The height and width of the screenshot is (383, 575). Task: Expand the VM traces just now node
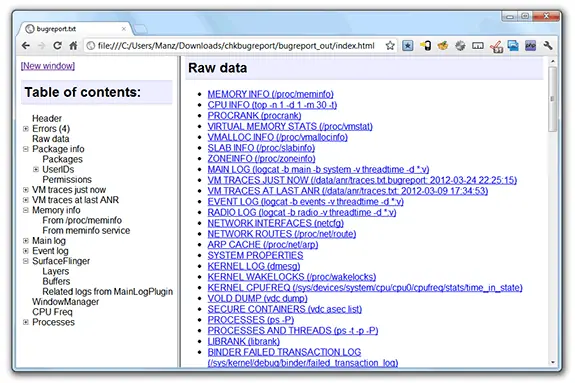click(26, 190)
